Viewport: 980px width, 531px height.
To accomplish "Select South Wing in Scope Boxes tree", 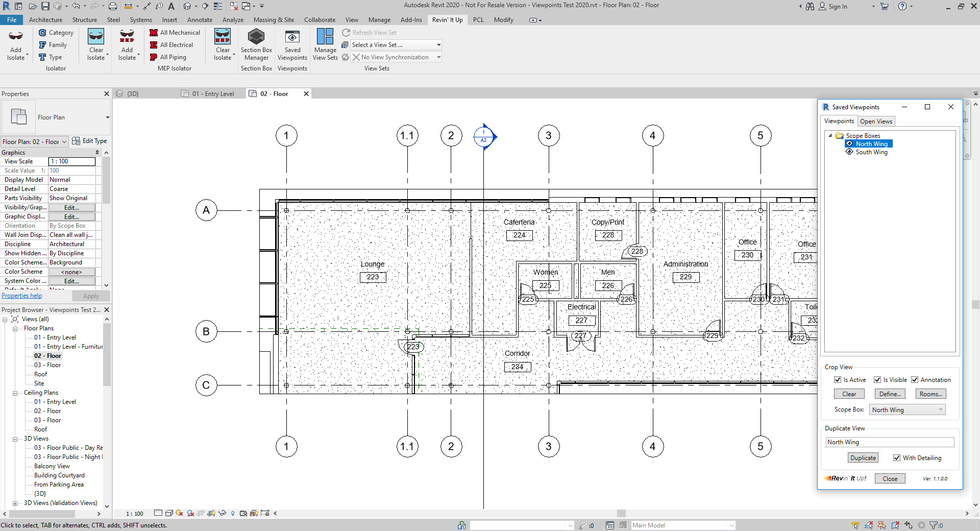I will (x=872, y=152).
